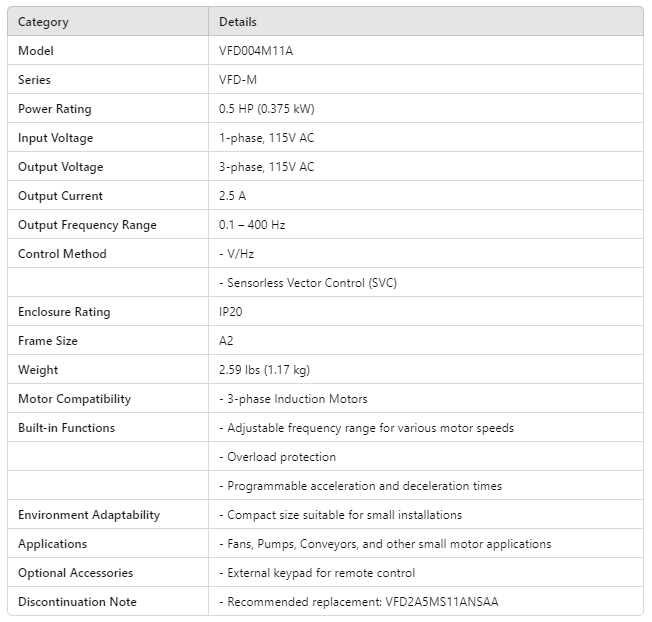Click the External keypad for remote control entry
This screenshot has width=652, height=622.
click(317, 573)
